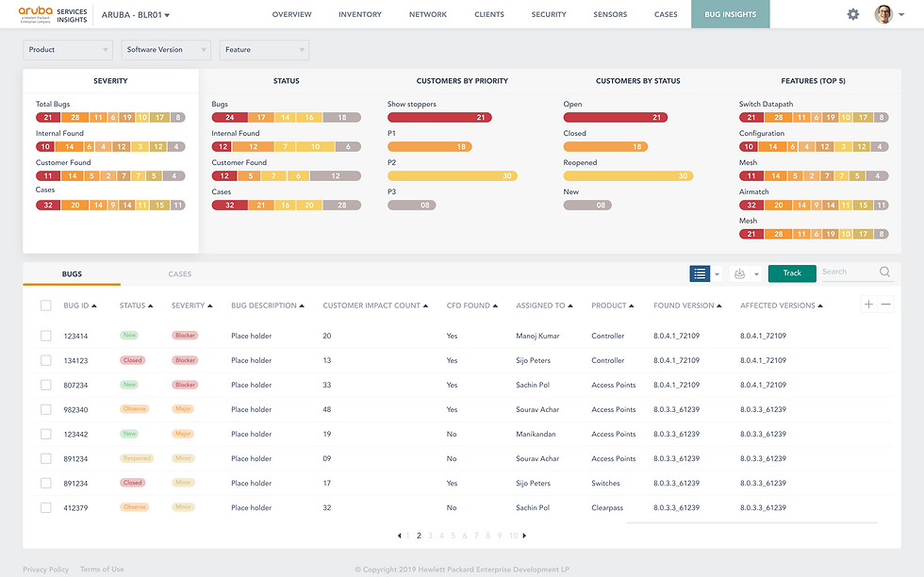Screen dimensions: 924x577
Task: Open the Clients tab
Action: [489, 14]
